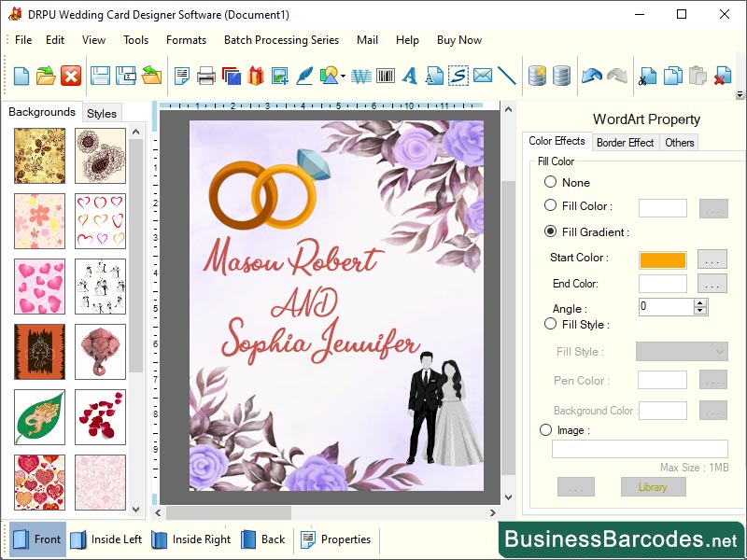Screen dimensions: 747x560
Task: Open the picture tool dropdown arrow
Action: (342, 78)
